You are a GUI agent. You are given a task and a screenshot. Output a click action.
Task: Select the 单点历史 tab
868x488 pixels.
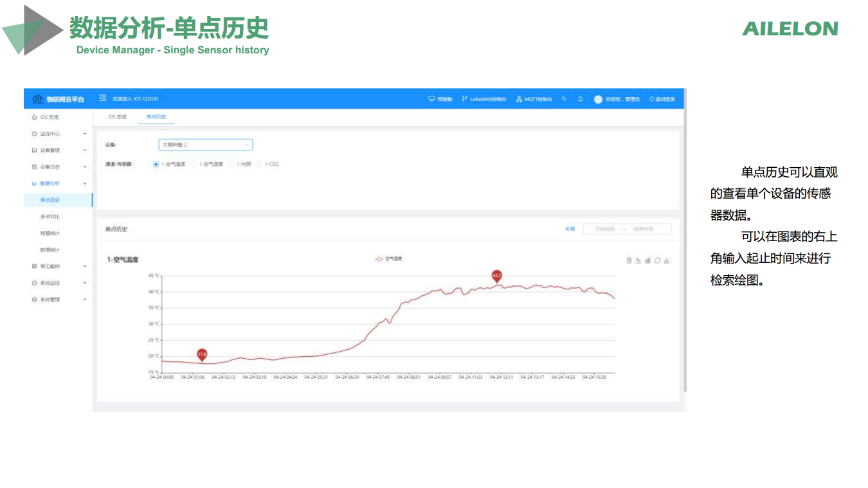(156, 117)
